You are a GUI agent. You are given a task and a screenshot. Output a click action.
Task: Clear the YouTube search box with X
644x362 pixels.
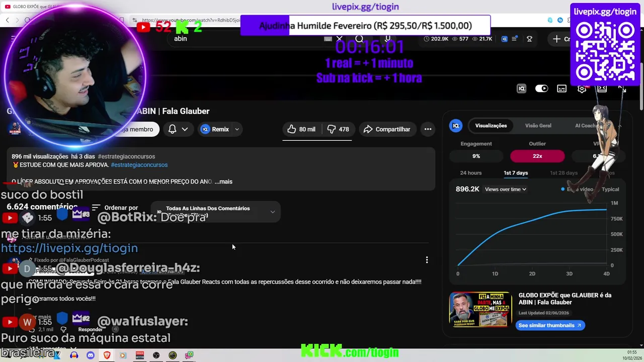coord(340,39)
